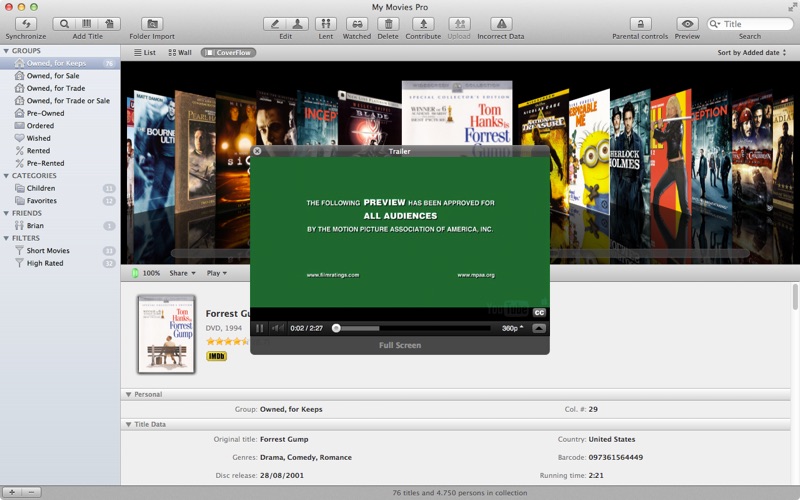Collapse the FILTERS section
Viewport: 800px width, 500px height.
(6, 238)
